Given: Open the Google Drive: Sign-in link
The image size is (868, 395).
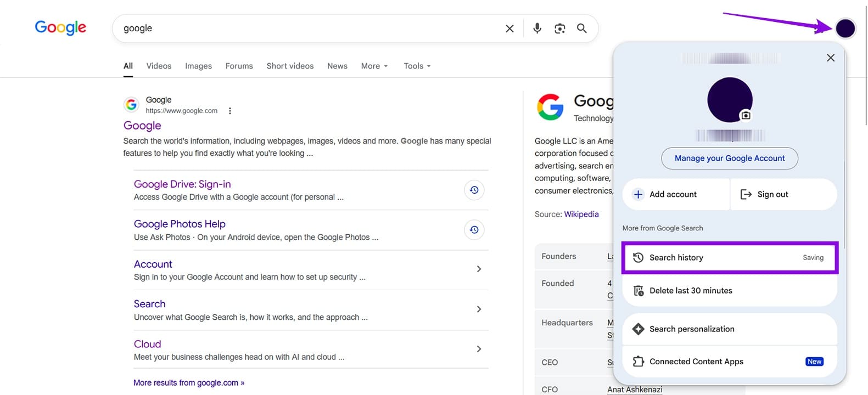Looking at the screenshot, I should click(x=182, y=184).
